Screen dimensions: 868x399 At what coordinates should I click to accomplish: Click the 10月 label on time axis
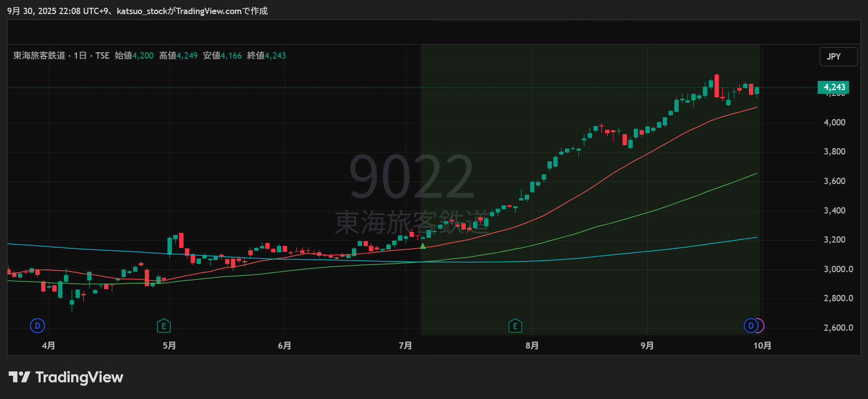click(762, 346)
